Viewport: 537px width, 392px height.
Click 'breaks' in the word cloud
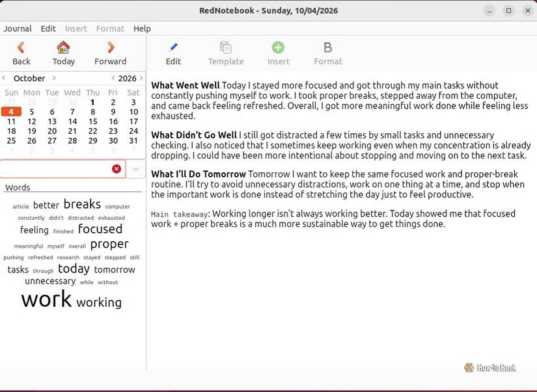click(x=82, y=204)
